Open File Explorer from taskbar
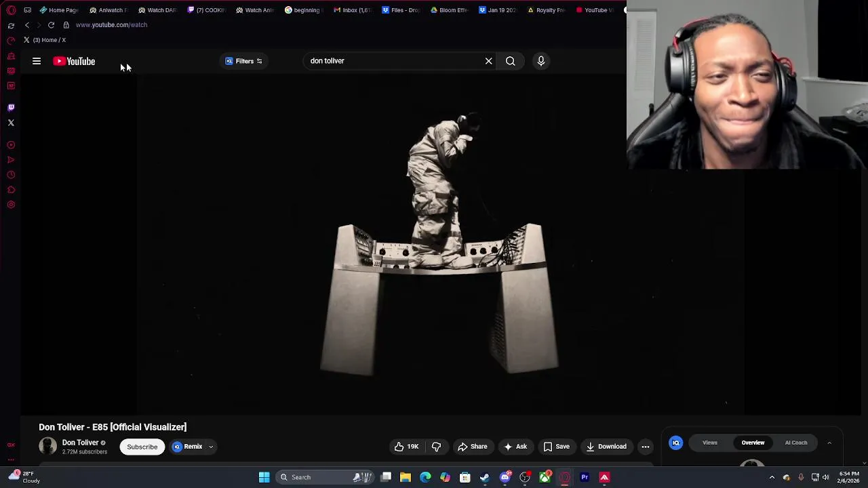Screen dimensions: 868x488 [406, 477]
